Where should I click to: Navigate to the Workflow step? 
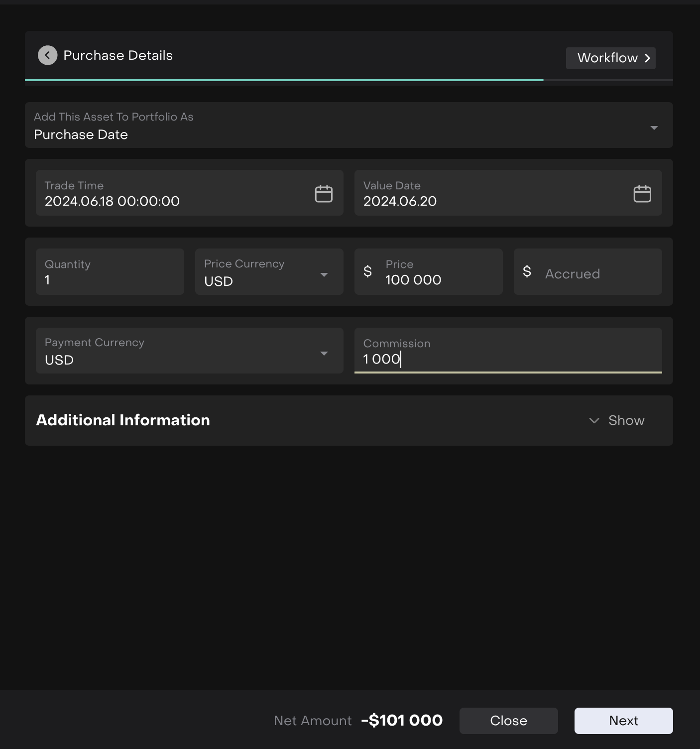tap(610, 58)
